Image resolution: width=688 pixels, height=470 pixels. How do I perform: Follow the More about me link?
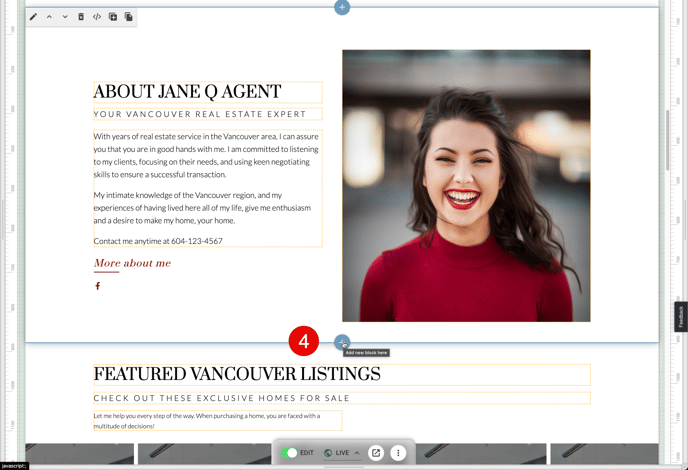click(x=132, y=263)
